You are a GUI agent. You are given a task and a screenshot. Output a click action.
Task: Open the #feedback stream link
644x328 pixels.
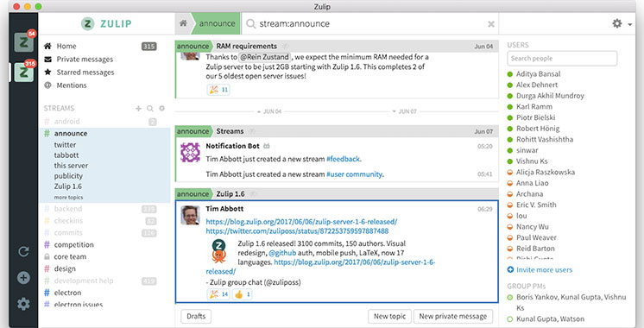[x=344, y=159]
